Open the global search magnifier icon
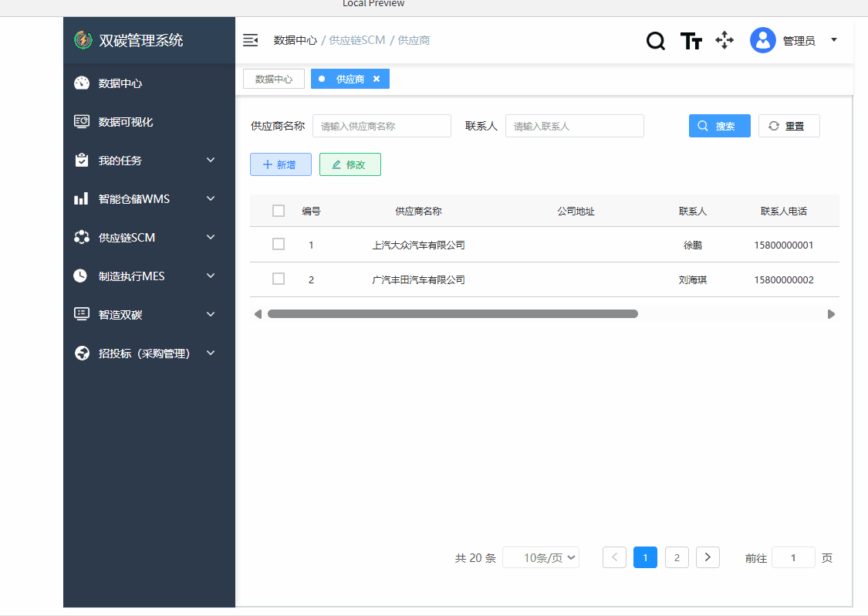This screenshot has height=616, width=868. [x=655, y=40]
